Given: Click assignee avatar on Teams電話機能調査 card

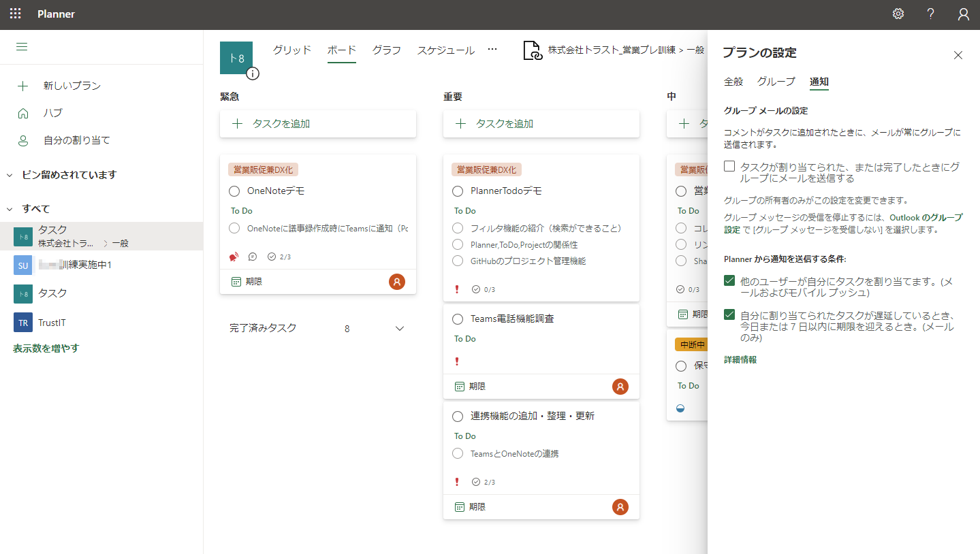Looking at the screenshot, I should 620,387.
